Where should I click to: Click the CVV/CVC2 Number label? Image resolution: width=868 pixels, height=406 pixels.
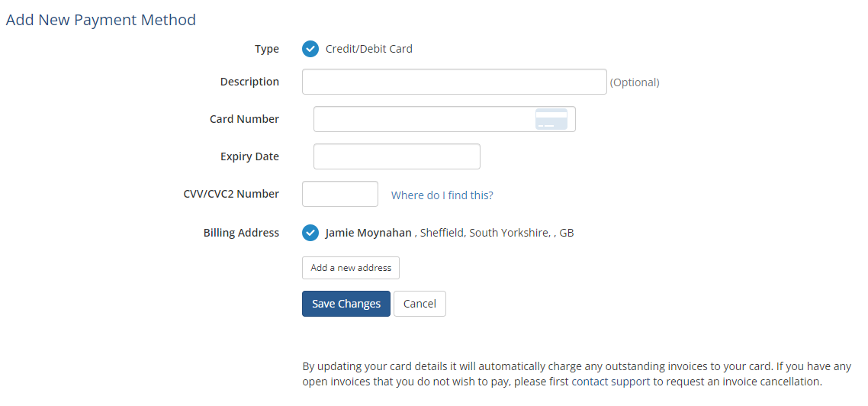click(x=231, y=194)
